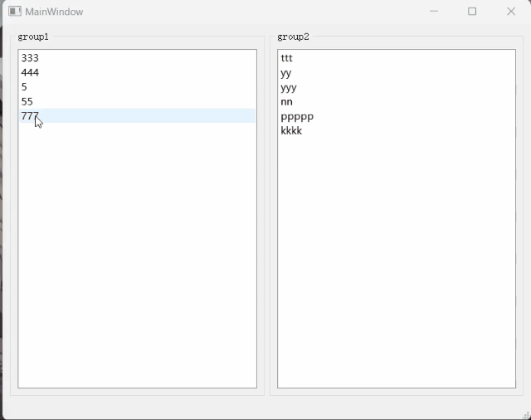The image size is (531, 420).
Task: Minimize the MainWindow window
Action: pyautogui.click(x=434, y=12)
